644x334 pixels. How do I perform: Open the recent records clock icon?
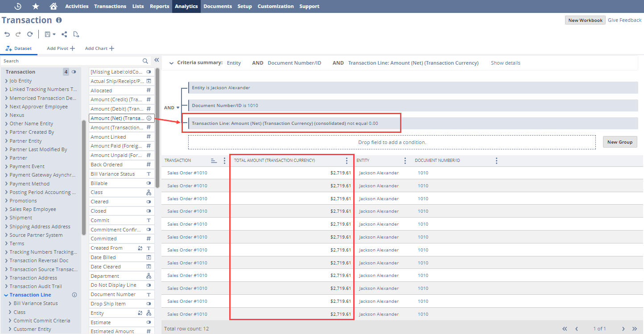point(18,6)
